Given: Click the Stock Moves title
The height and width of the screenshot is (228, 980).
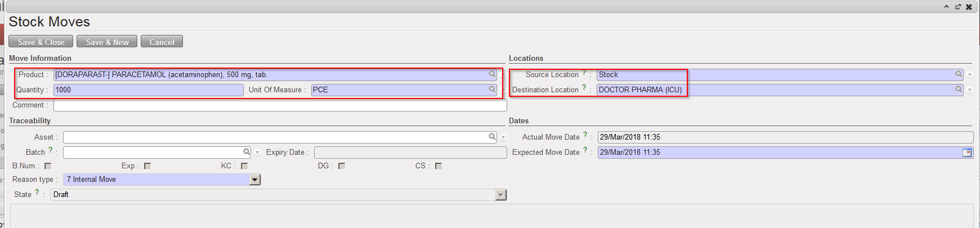Looking at the screenshot, I should tap(50, 22).
